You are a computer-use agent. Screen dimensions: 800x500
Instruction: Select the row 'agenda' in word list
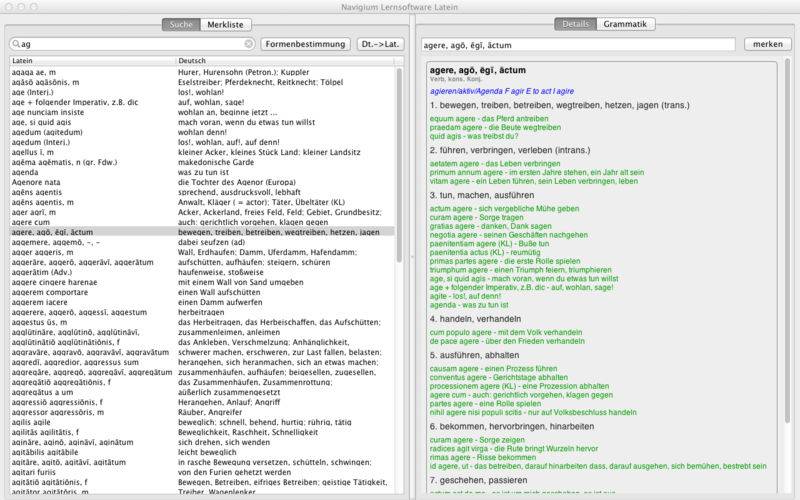tap(202, 172)
